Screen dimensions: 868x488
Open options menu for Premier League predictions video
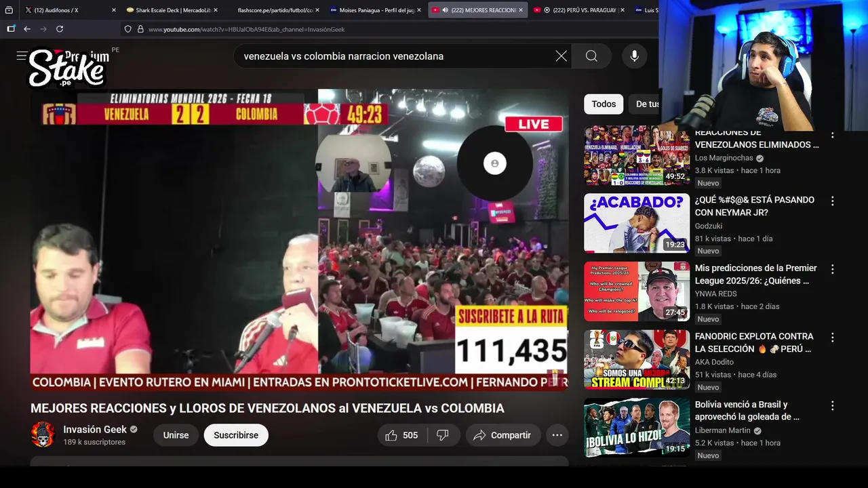pyautogui.click(x=832, y=269)
